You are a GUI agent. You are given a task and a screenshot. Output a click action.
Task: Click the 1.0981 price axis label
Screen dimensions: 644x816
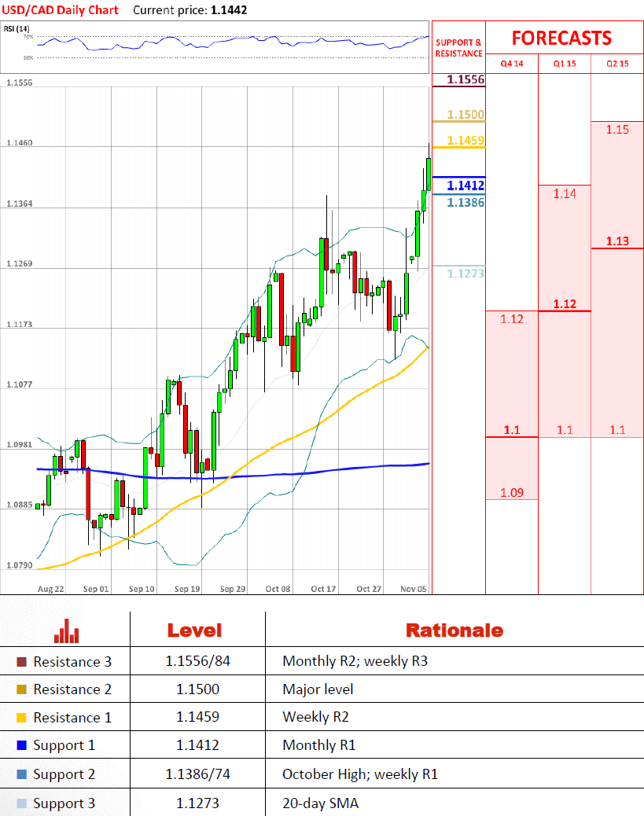(19, 445)
